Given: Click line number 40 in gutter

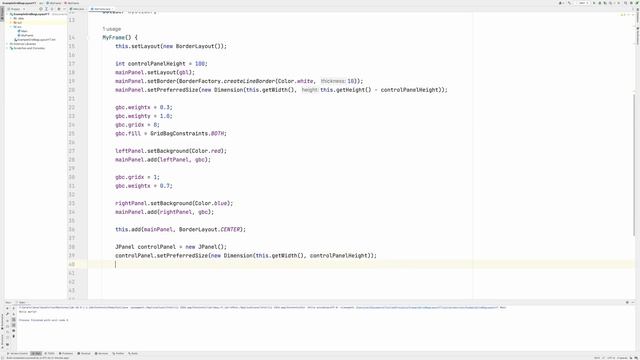Looking at the screenshot, I should (72, 264).
